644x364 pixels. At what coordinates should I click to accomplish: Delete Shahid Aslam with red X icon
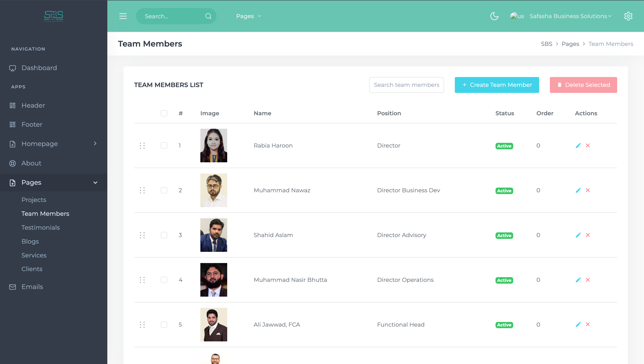click(x=587, y=235)
